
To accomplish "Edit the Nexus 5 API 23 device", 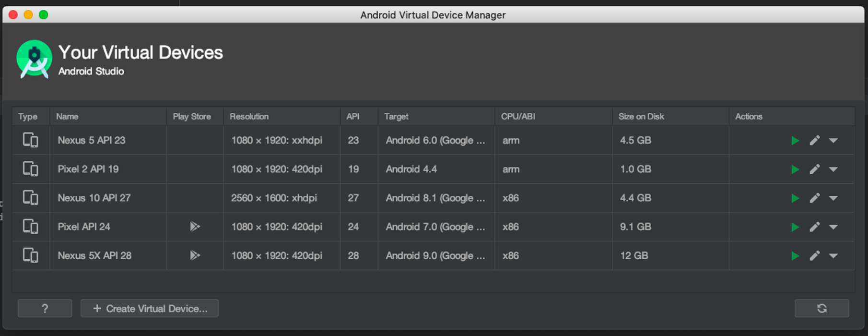I will pos(814,141).
